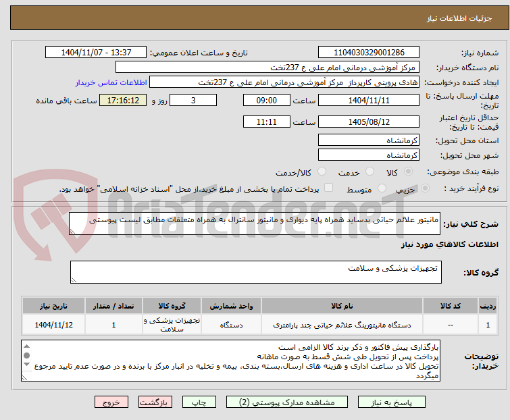The width and height of the screenshot is (510, 420).
Task: Click item name دستگاه مانیتورینگ علائم حیاتی cell
Action: 342,324
